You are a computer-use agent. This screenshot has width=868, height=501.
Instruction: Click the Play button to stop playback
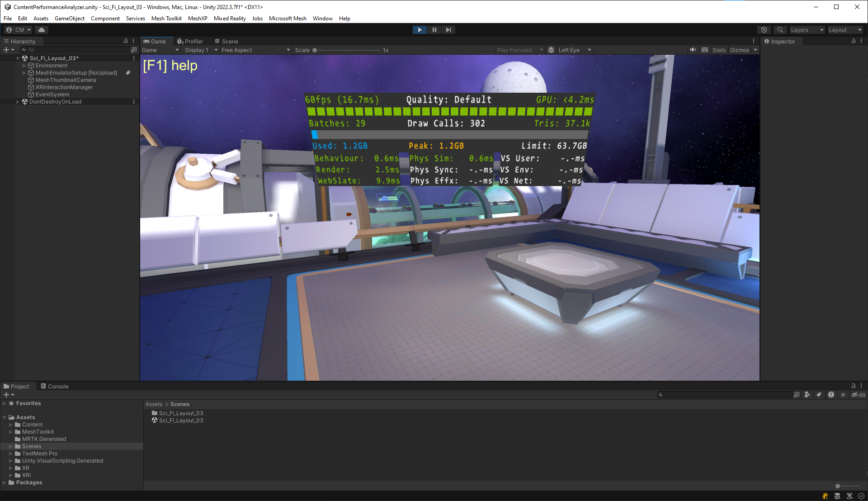(420, 30)
